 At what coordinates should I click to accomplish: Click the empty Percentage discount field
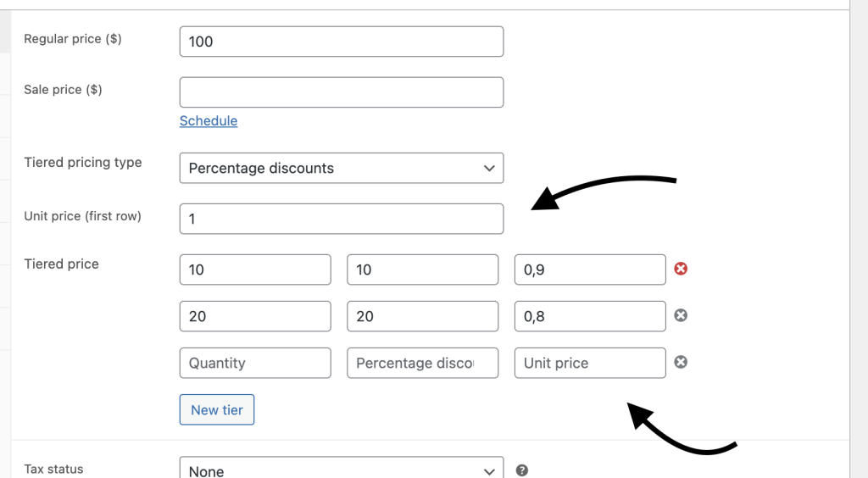coord(422,363)
